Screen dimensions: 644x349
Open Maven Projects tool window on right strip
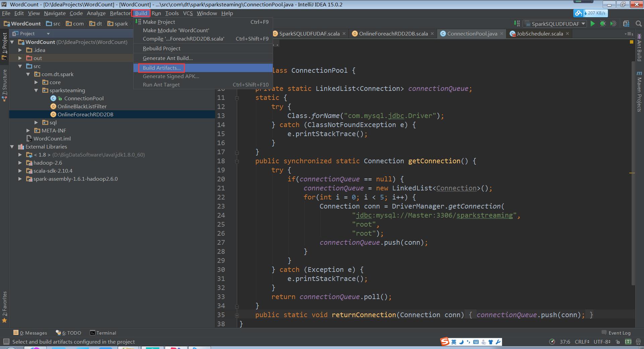click(x=639, y=92)
